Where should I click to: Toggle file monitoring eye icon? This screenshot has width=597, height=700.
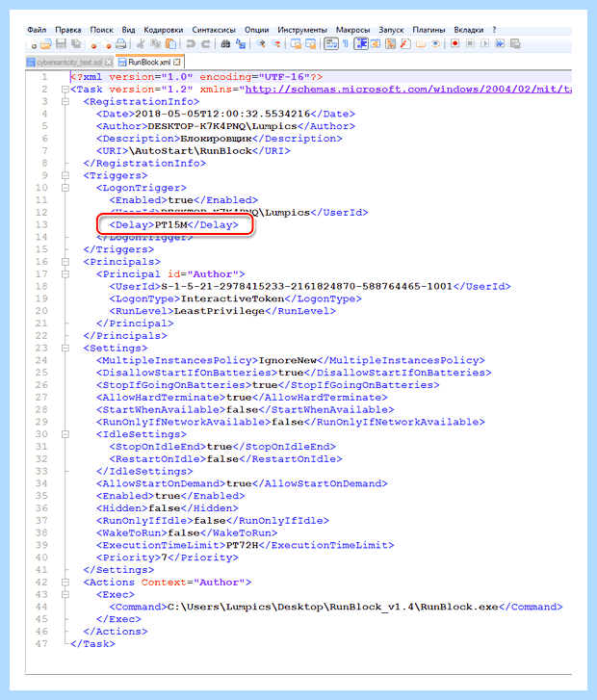click(x=435, y=43)
